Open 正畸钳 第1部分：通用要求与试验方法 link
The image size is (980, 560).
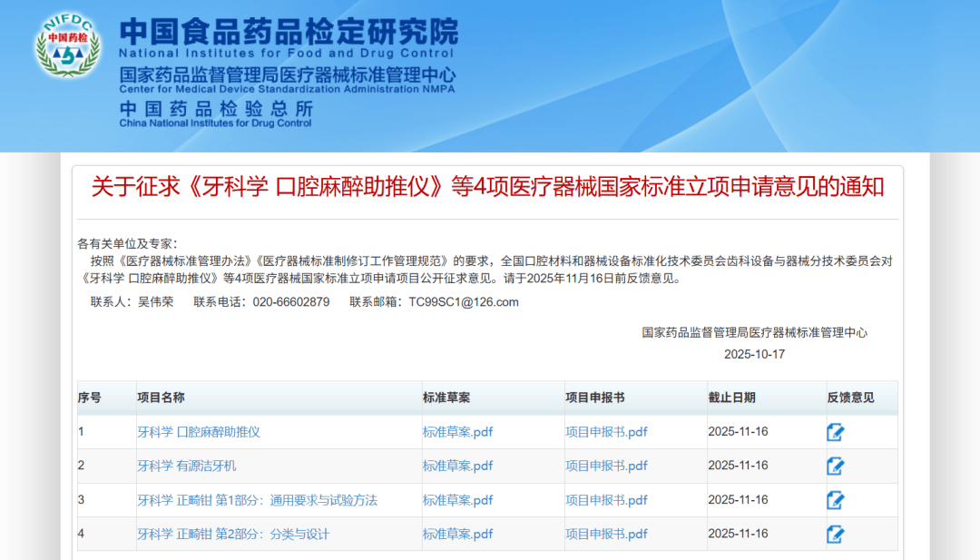pyautogui.click(x=257, y=500)
